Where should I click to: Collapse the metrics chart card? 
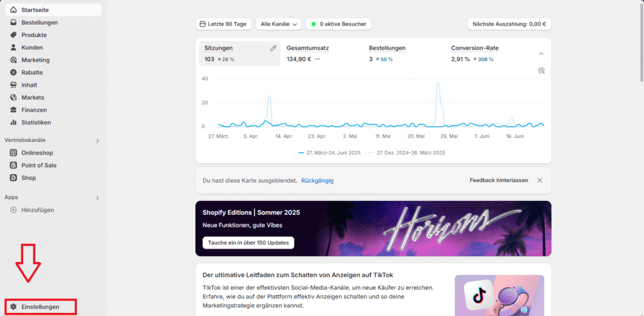pos(541,53)
